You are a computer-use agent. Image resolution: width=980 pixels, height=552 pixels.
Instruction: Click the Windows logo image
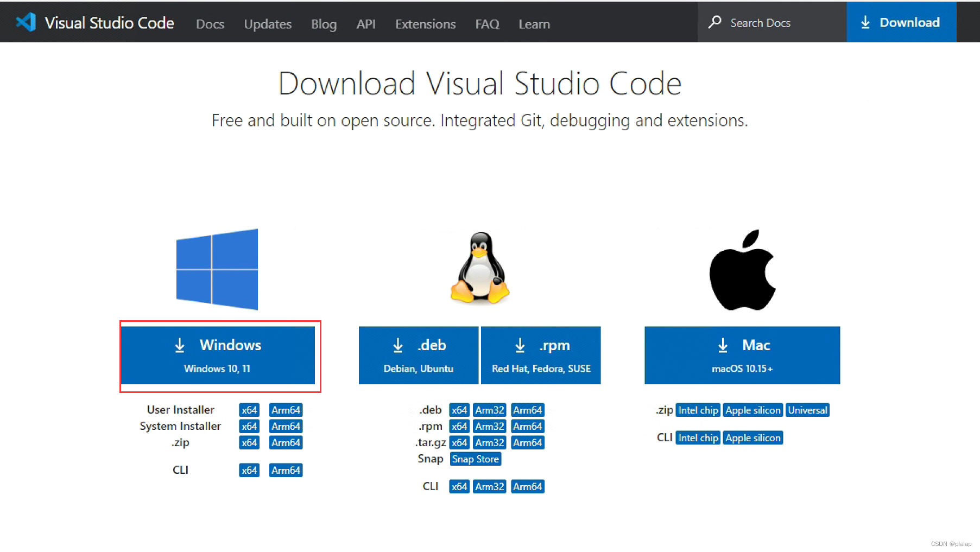(x=217, y=269)
